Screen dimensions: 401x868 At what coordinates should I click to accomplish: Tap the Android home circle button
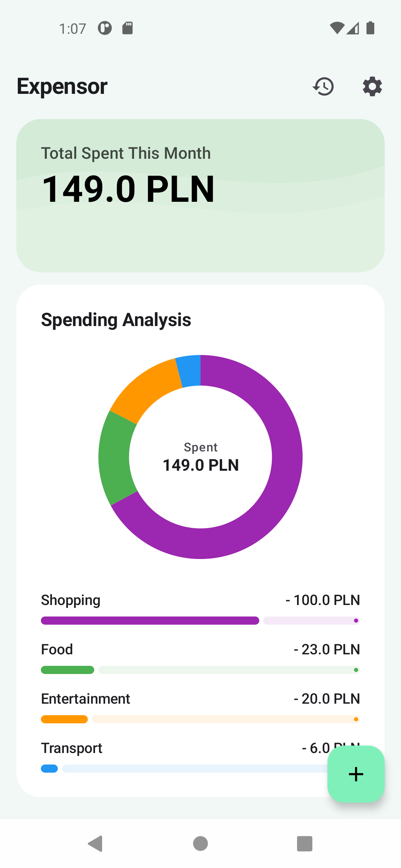click(x=200, y=844)
